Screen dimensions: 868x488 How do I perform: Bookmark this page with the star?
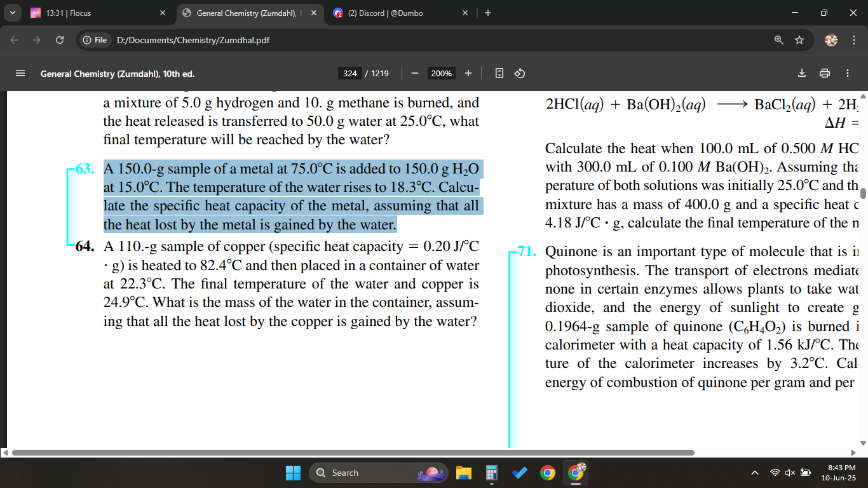(x=799, y=40)
